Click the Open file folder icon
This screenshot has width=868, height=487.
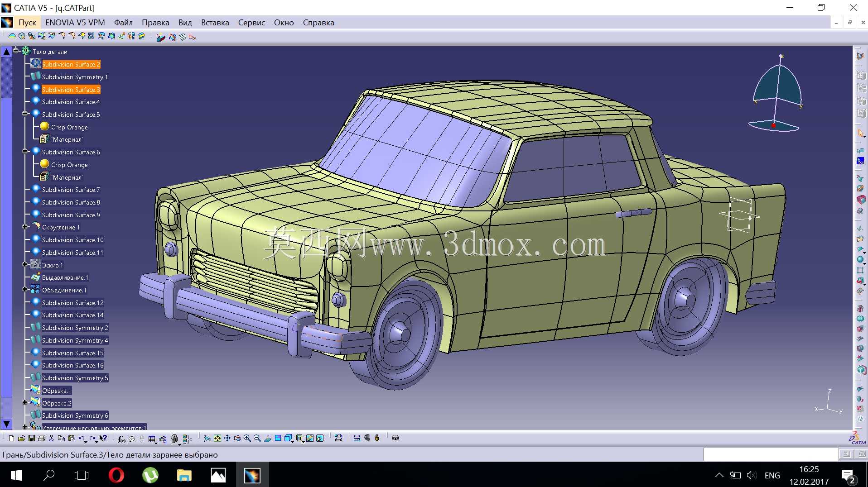point(21,438)
